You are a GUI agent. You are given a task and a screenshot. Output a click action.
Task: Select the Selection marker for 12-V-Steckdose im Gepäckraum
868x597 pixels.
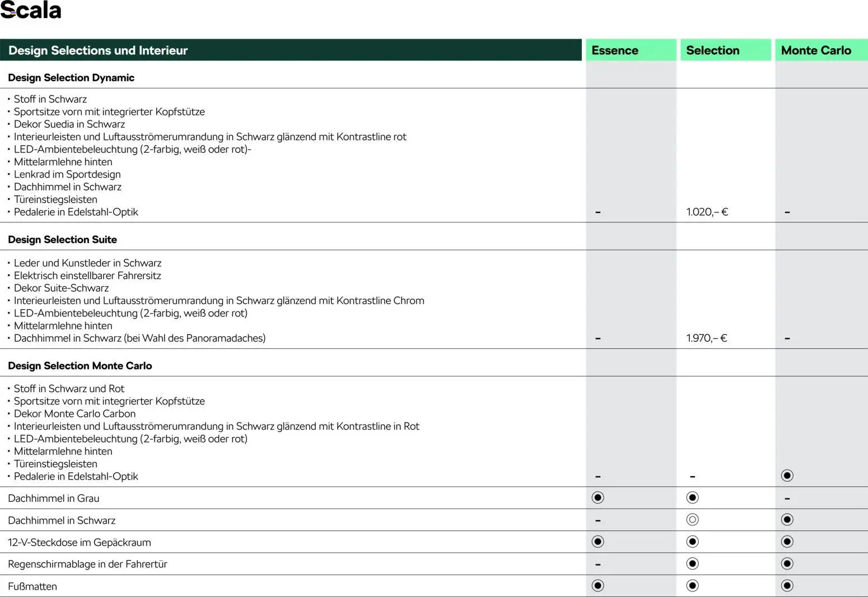692,542
